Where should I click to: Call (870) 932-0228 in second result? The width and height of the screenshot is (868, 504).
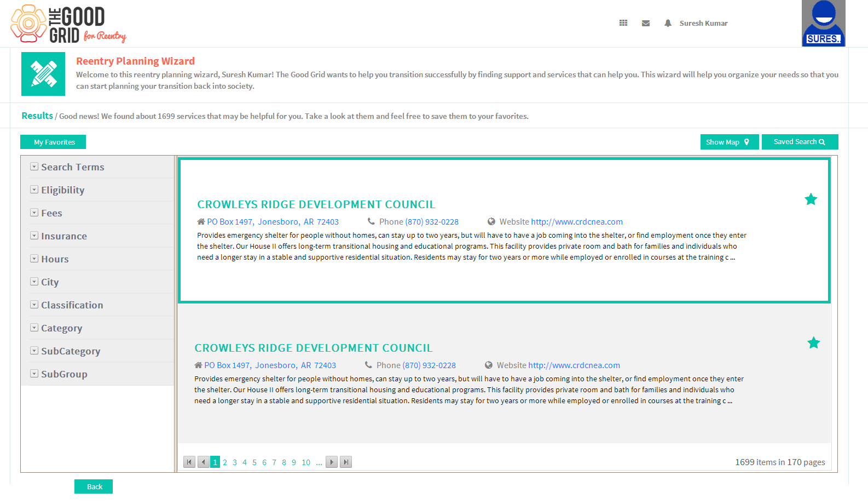click(x=429, y=365)
